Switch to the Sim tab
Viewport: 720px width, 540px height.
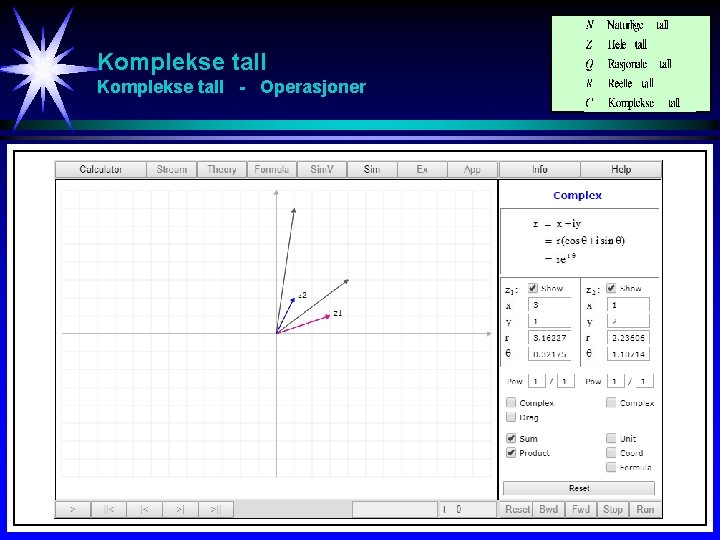(x=372, y=169)
